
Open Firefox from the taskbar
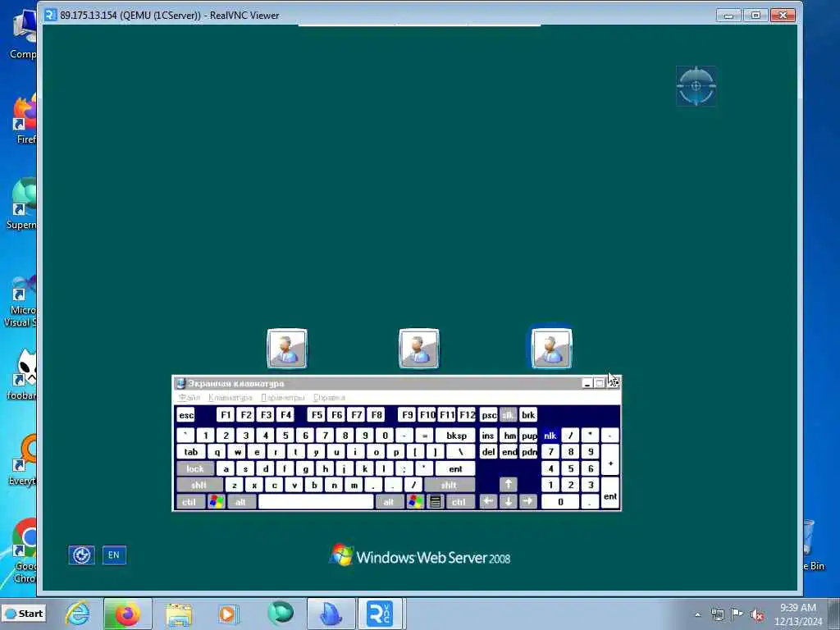pyautogui.click(x=127, y=614)
